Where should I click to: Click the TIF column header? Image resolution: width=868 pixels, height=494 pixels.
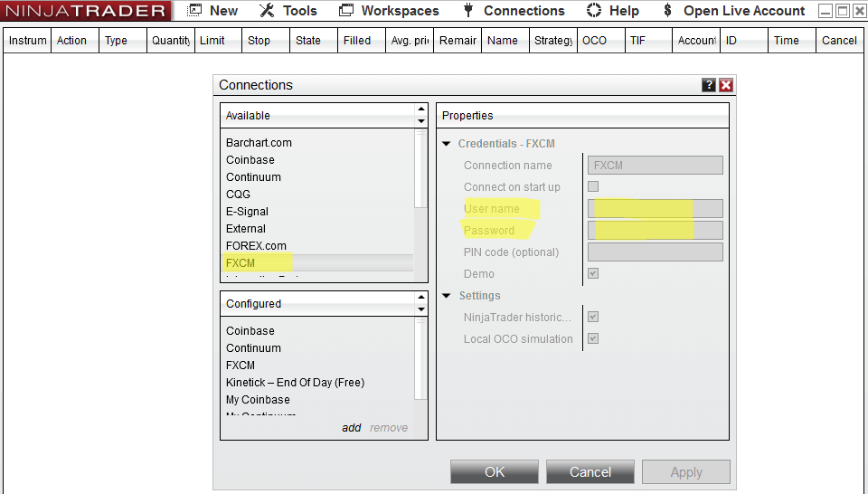(648, 41)
